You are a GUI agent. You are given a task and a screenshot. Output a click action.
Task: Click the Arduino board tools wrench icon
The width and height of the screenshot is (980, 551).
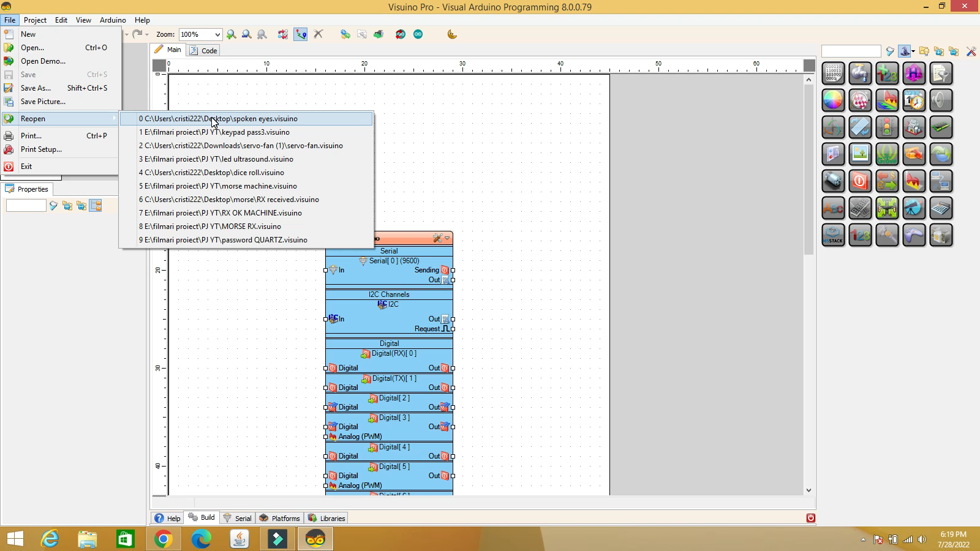437,238
